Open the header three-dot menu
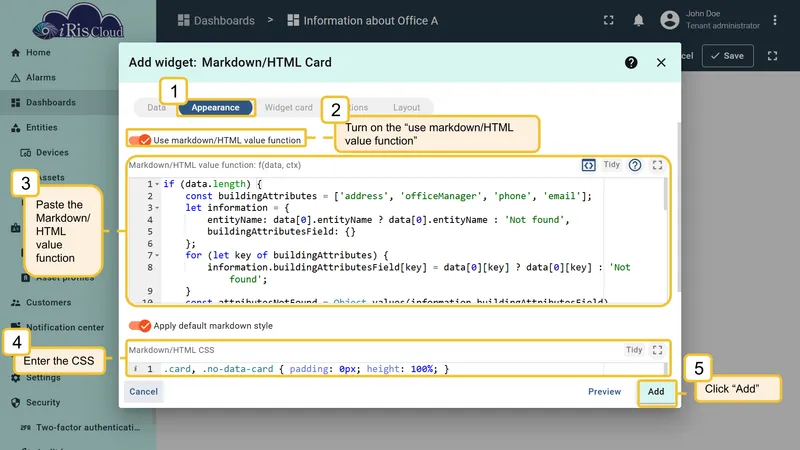800x450 pixels. (774, 20)
